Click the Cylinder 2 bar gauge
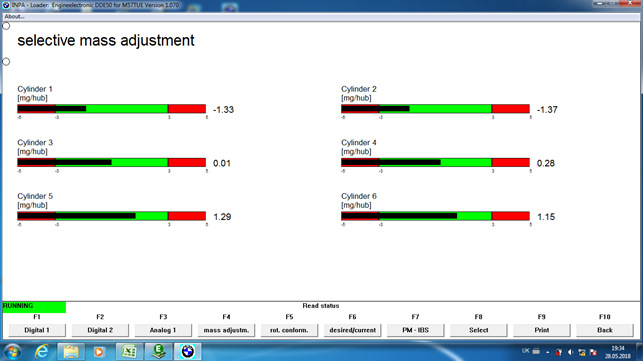This screenshot has width=643, height=361. pos(436,109)
